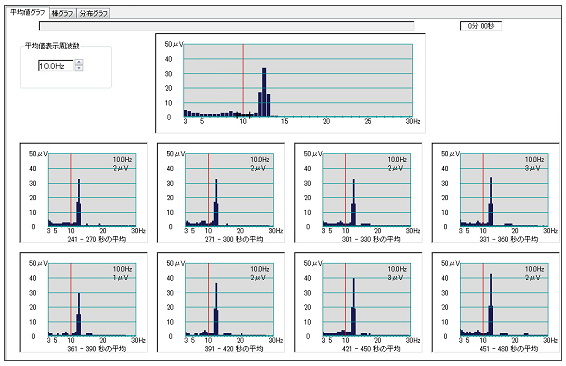Select the 451 - 480 秒 average graph
The width and height of the screenshot is (566, 366).
(496, 302)
